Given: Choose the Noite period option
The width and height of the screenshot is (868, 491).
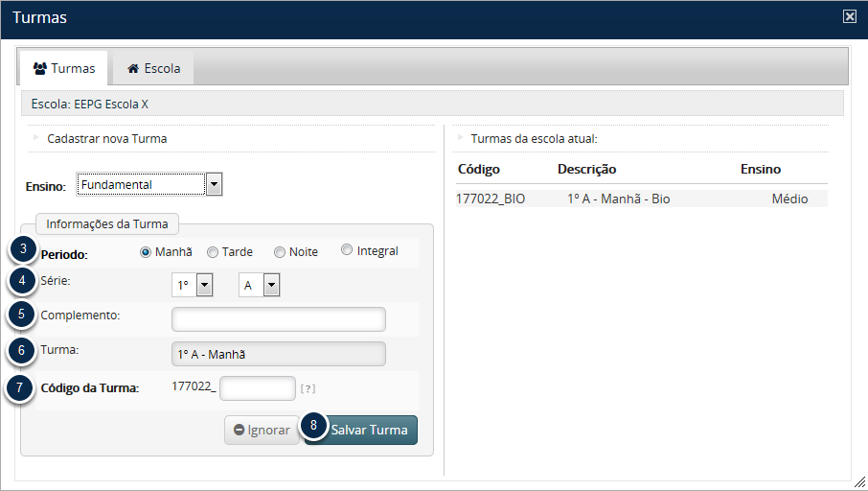Looking at the screenshot, I should (280, 252).
